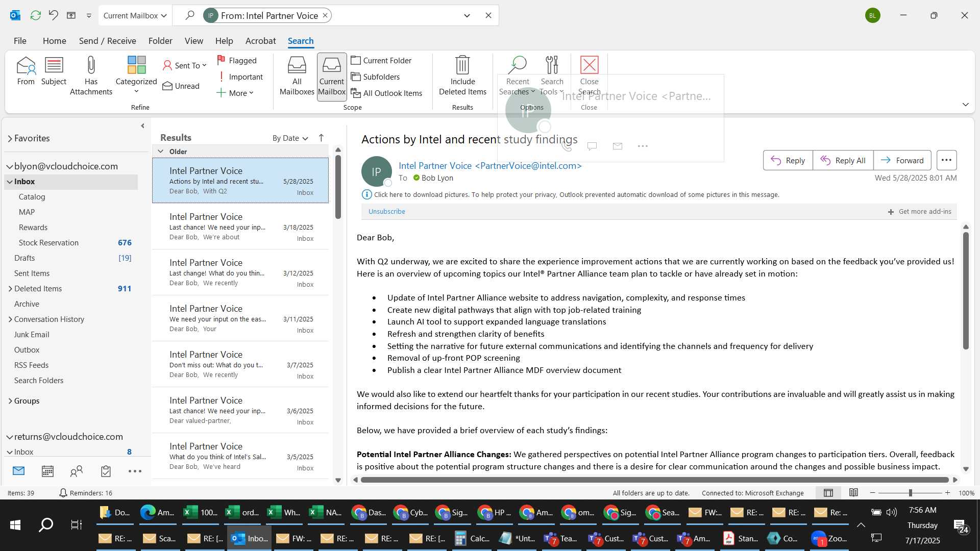Switch to the View tab
This screenshot has height=551, width=980.
193,41
